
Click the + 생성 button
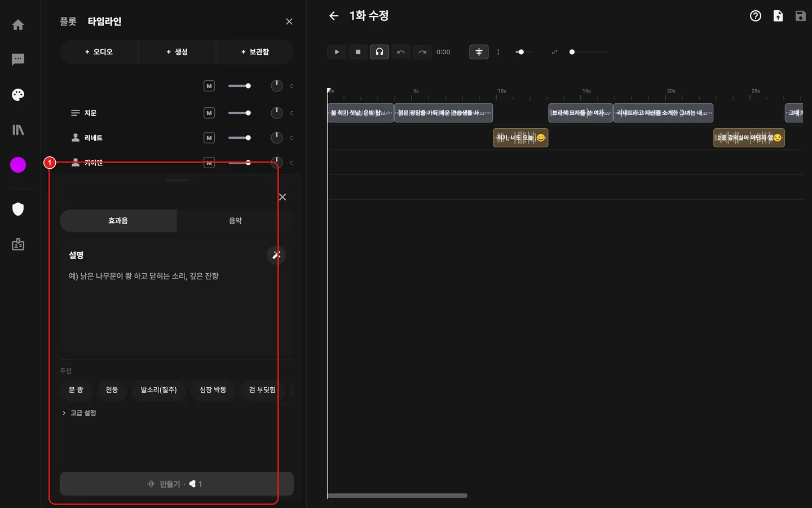coord(177,52)
